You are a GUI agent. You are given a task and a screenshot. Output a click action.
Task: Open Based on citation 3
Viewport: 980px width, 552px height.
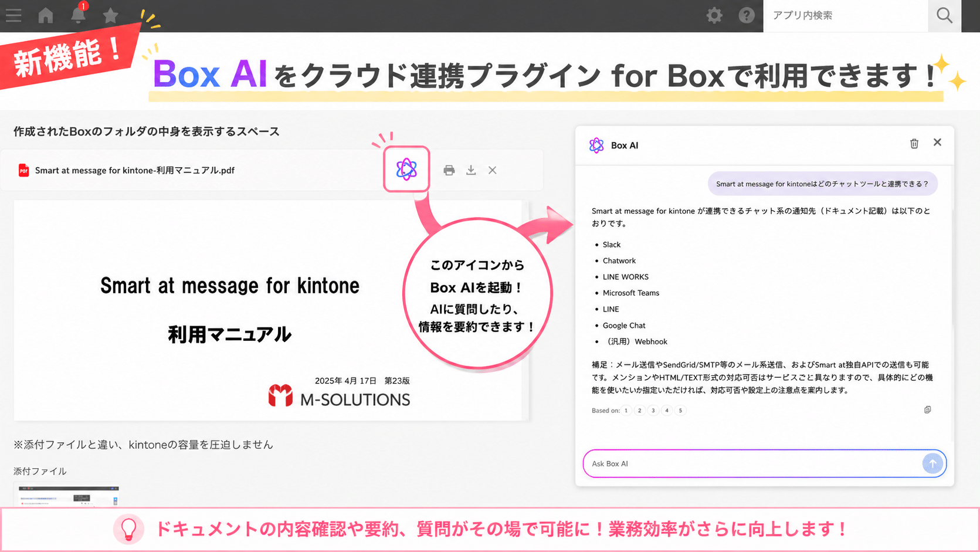[653, 411]
